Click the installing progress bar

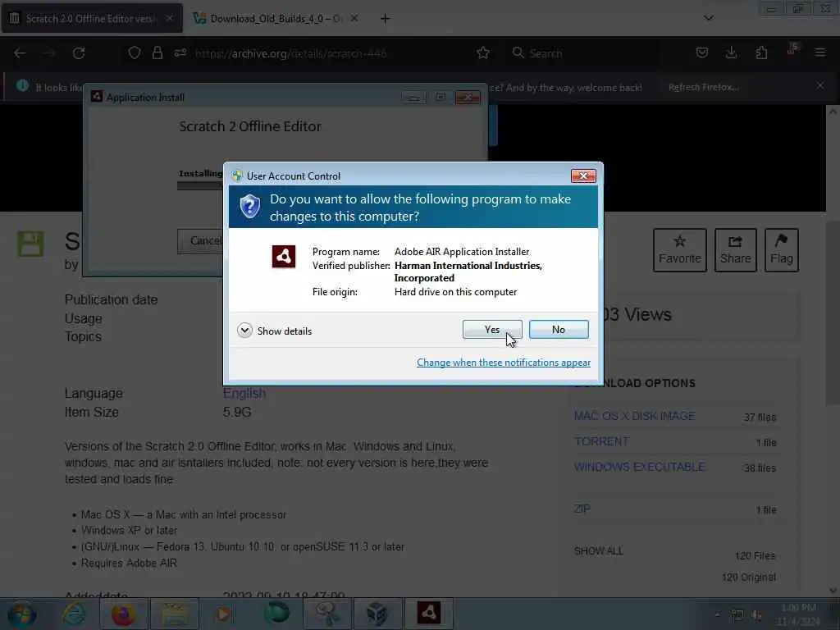200,186
